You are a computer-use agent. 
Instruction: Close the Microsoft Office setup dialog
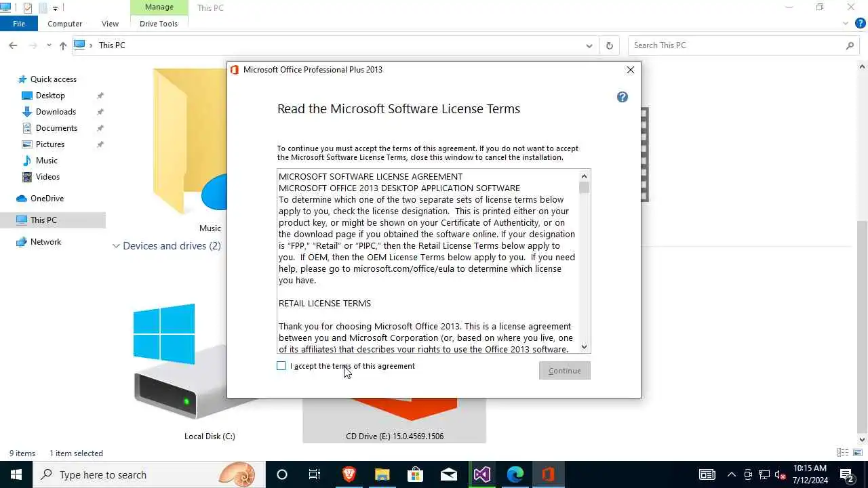631,70
